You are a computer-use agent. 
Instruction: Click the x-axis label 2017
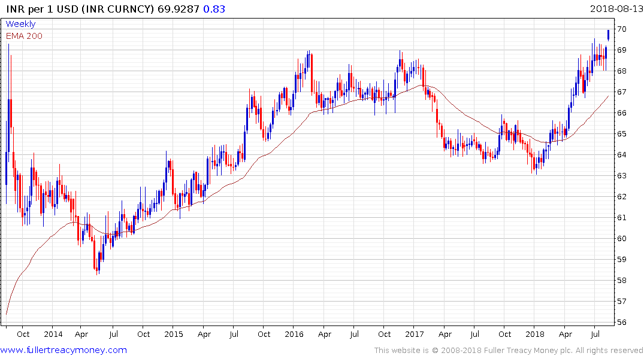tap(415, 334)
